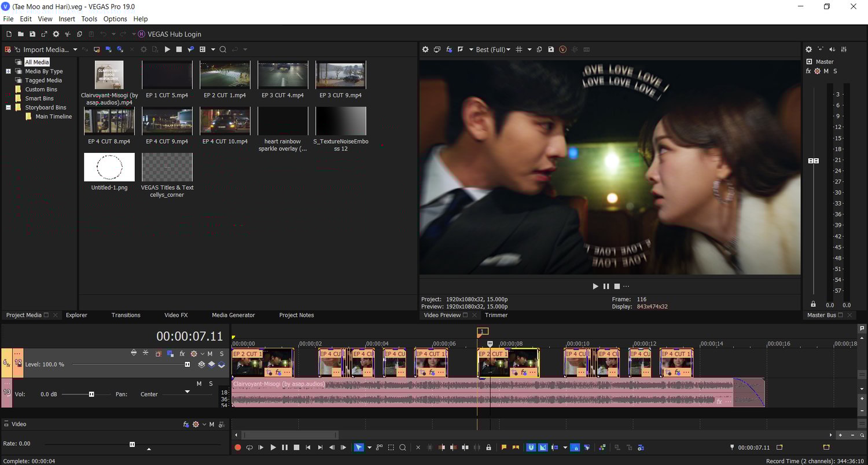The height and width of the screenshot is (465, 868).
Task: Toggle preview on external monitor icon
Action: (437, 50)
